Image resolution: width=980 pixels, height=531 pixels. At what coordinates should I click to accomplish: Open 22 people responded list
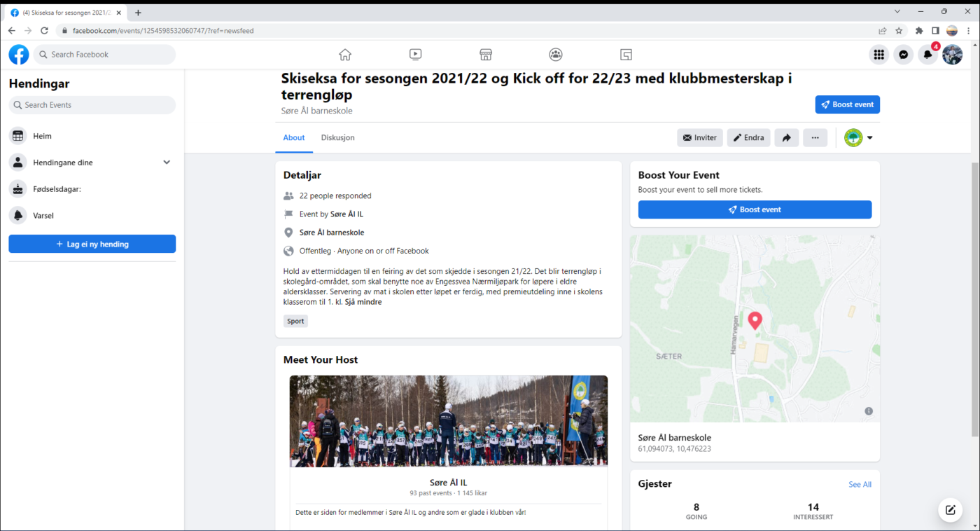pos(335,196)
